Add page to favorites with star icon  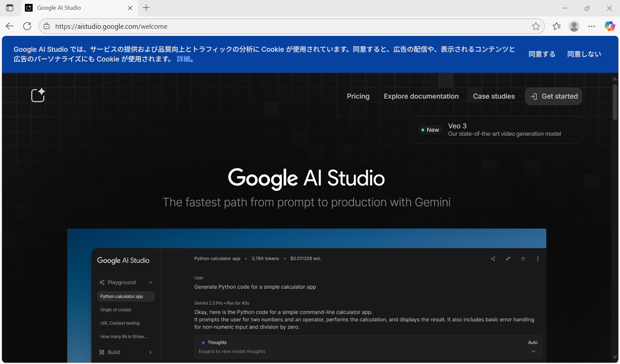536,26
